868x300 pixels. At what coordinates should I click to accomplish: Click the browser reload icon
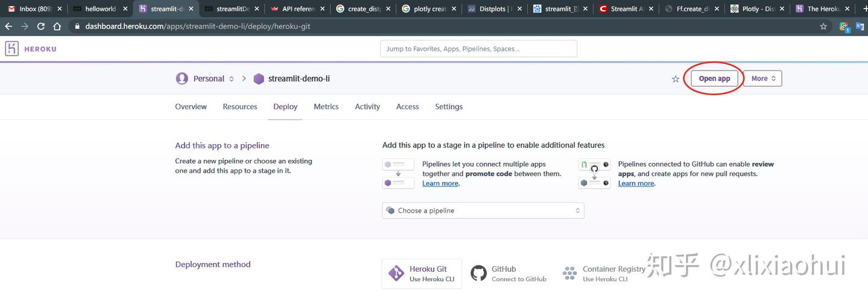click(41, 27)
